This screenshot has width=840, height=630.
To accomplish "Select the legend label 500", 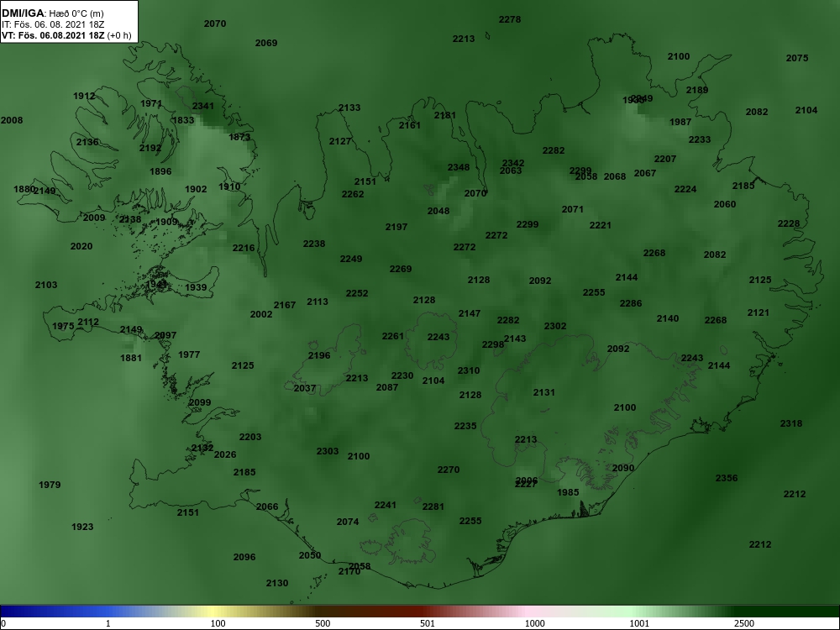I will pos(323,623).
